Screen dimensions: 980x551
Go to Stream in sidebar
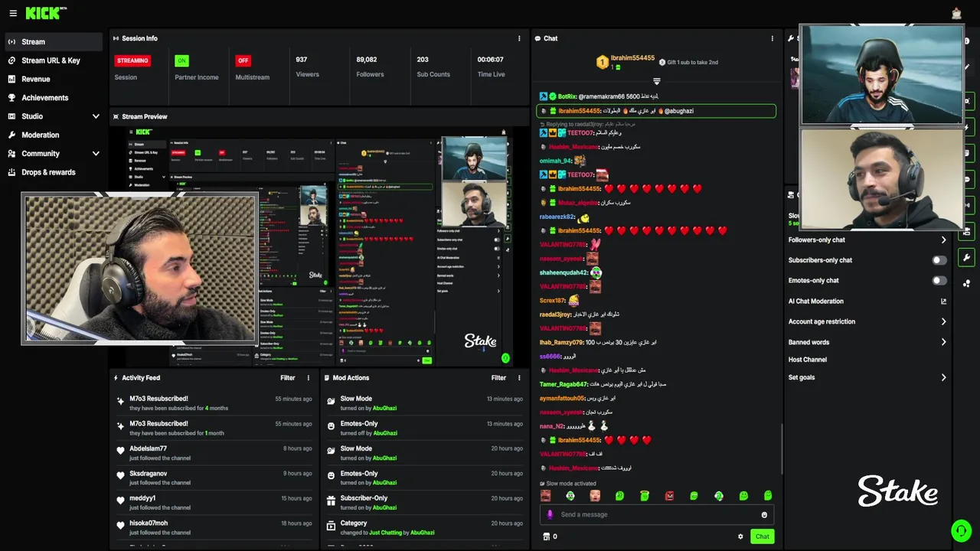(x=53, y=42)
